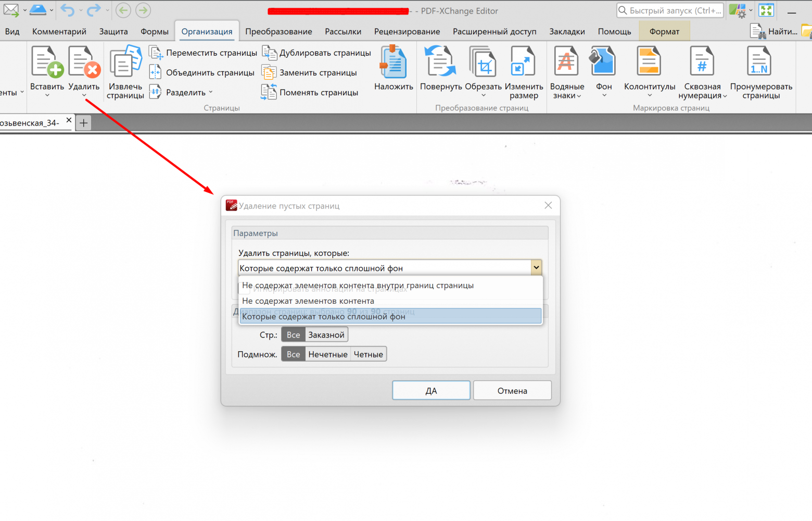Click the ДА button
The height and width of the screenshot is (521, 812).
tap(431, 390)
